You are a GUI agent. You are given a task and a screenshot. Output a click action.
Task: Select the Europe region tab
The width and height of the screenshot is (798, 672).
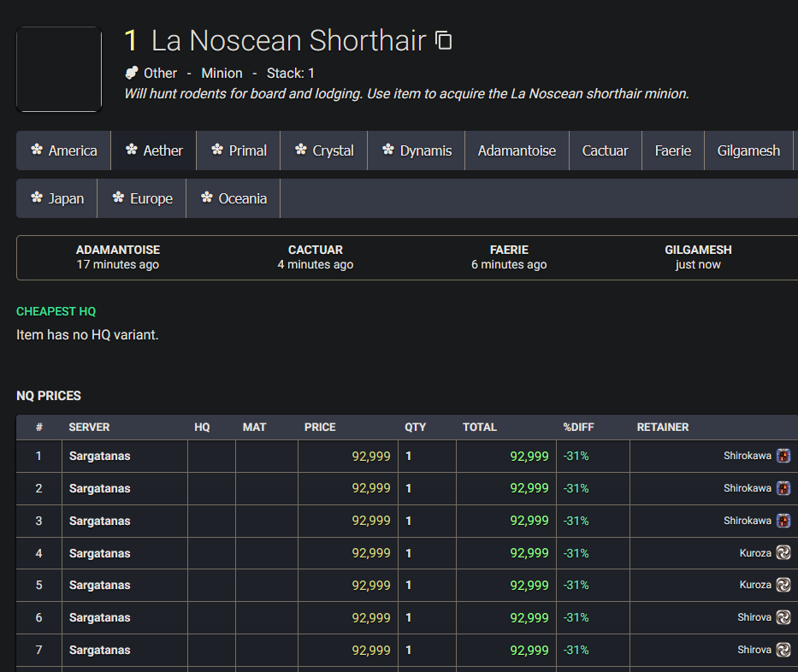click(x=141, y=198)
